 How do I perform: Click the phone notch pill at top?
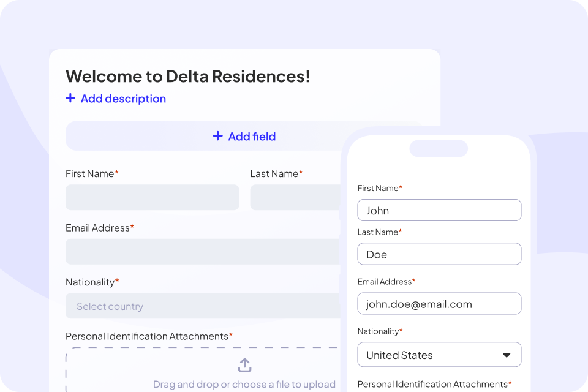(439, 149)
